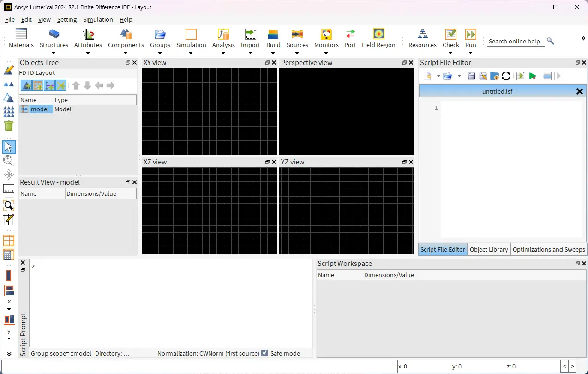Switch to the Object Library tab
The image size is (588, 374).
(x=489, y=249)
